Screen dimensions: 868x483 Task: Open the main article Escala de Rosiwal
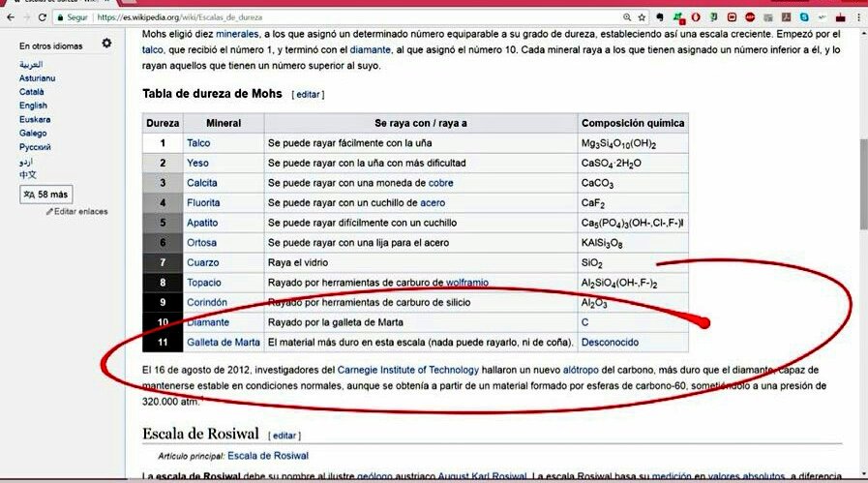tap(268, 456)
